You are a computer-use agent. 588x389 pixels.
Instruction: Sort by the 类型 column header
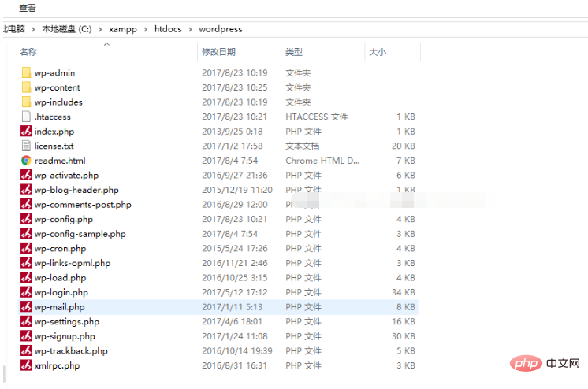(294, 52)
